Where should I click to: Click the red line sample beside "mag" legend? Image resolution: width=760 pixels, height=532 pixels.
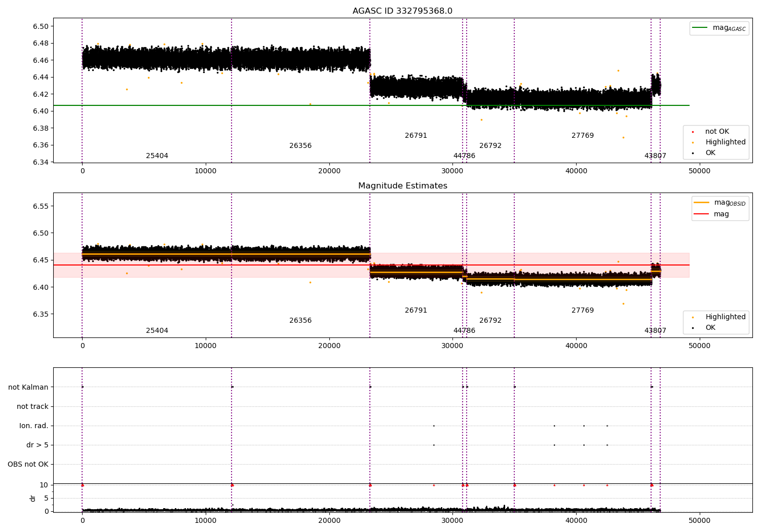[x=701, y=214]
